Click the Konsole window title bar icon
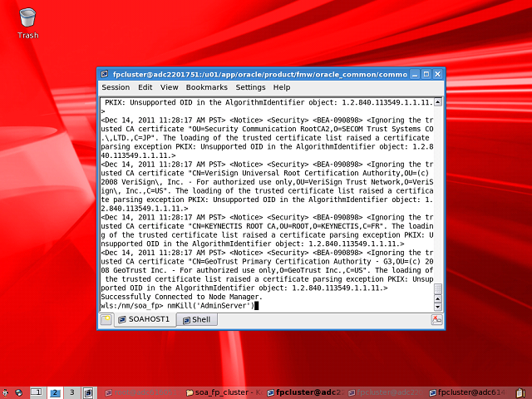 point(105,73)
